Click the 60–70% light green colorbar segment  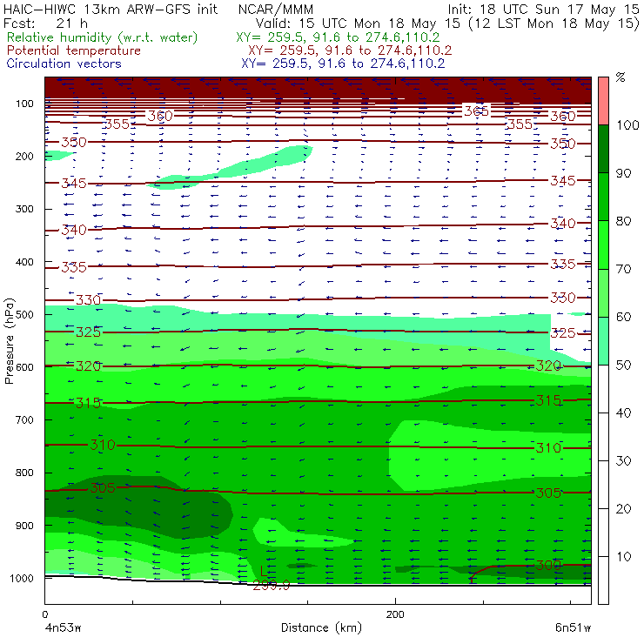click(603, 292)
